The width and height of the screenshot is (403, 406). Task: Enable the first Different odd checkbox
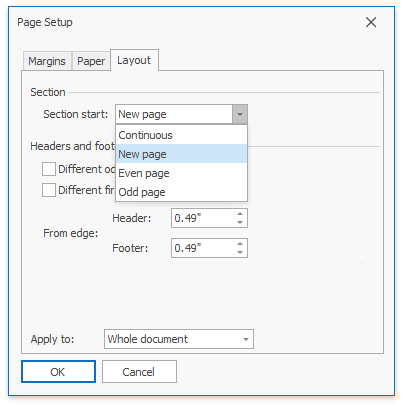point(49,169)
